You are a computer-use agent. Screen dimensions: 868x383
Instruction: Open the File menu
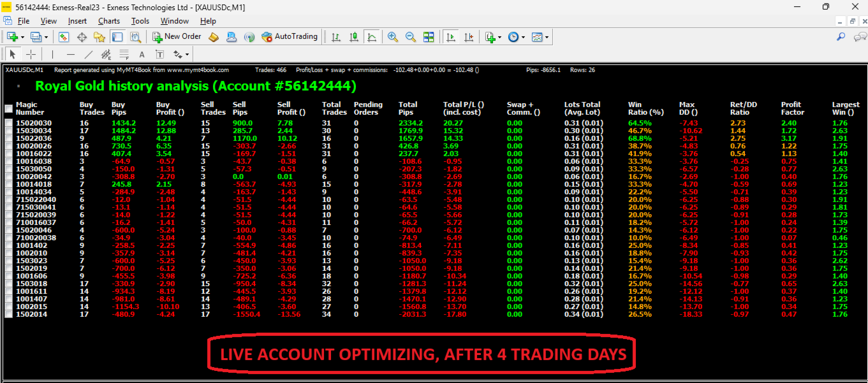pos(23,21)
